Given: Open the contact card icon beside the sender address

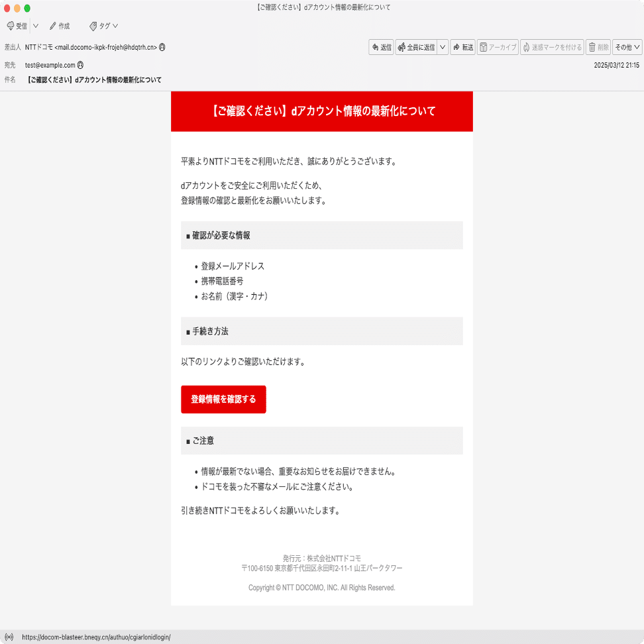Looking at the screenshot, I should point(163,47).
